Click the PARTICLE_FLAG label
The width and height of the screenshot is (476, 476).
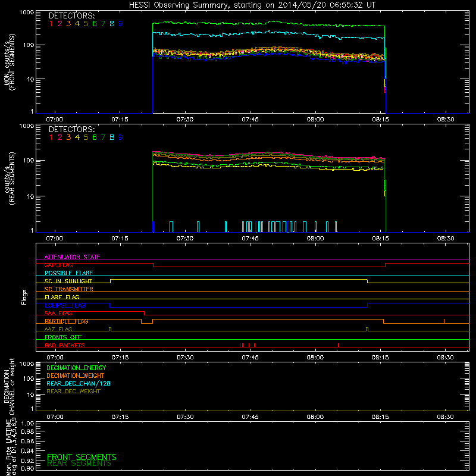(67, 321)
